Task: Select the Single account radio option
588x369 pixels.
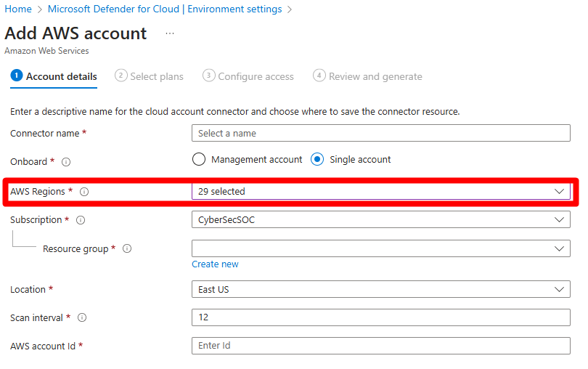Action: click(x=317, y=160)
